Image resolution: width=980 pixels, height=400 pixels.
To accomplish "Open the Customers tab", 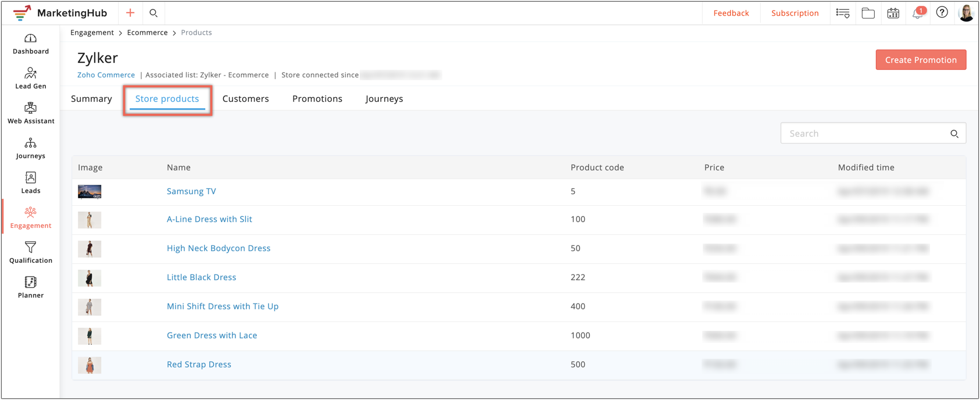I will click(246, 99).
